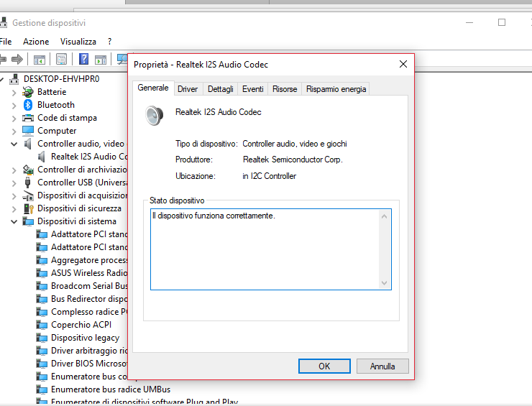The width and height of the screenshot is (532, 406).
Task: Click the Controller audio, video speaker icon
Action: [28, 144]
